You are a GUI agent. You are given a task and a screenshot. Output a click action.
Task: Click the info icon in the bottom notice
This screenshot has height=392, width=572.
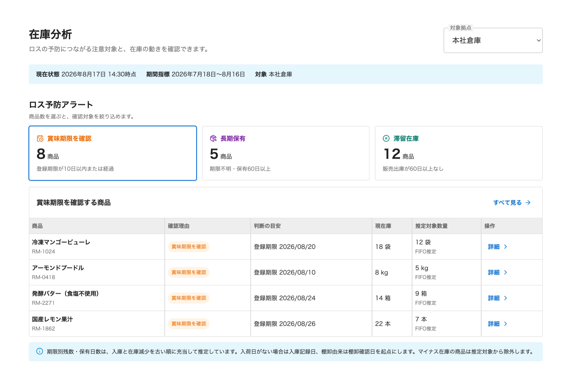point(40,351)
